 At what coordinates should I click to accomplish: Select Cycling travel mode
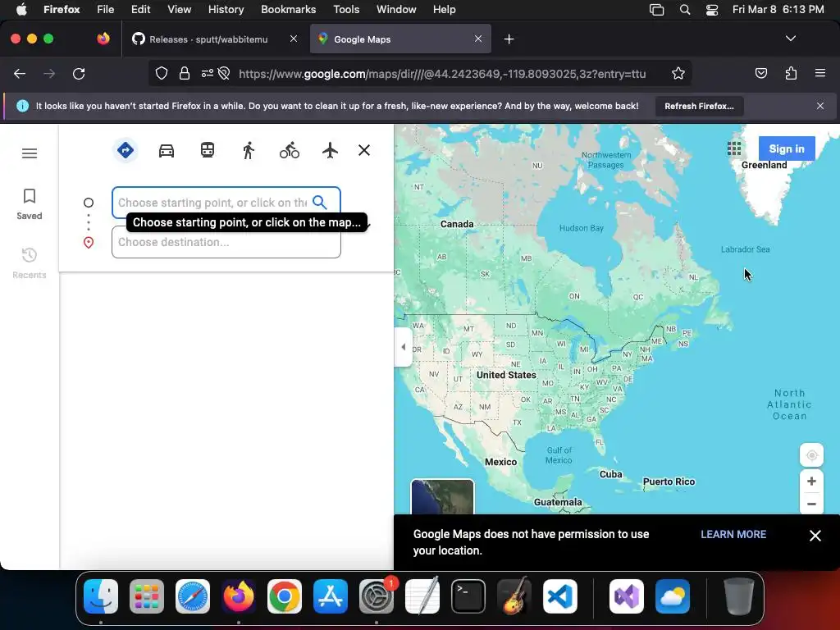(x=290, y=151)
